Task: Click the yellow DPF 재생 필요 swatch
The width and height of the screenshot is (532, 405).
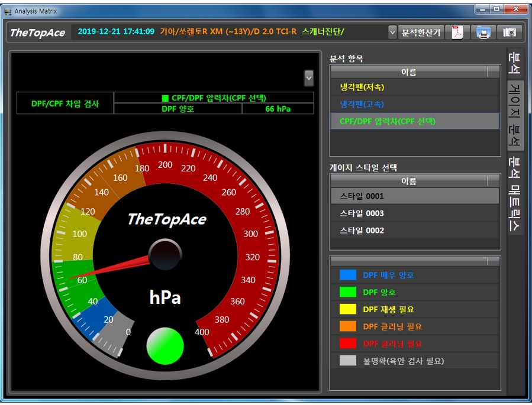Action: [348, 309]
